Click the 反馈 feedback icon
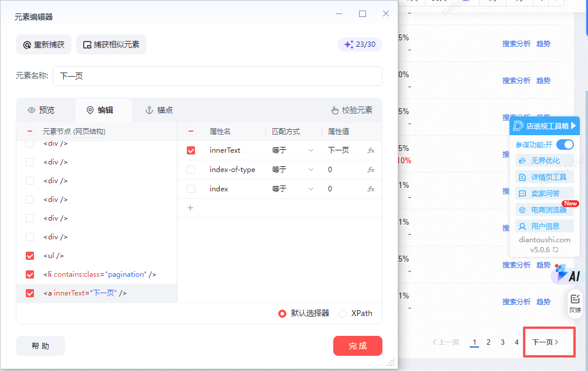This screenshot has height=371, width=588. click(x=575, y=304)
